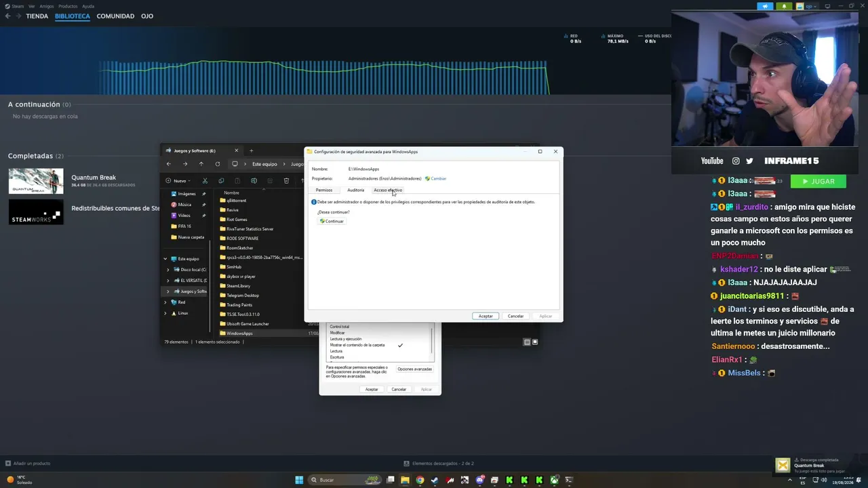Expand the Disco local (C:) node
The image size is (868, 488).
point(168,270)
